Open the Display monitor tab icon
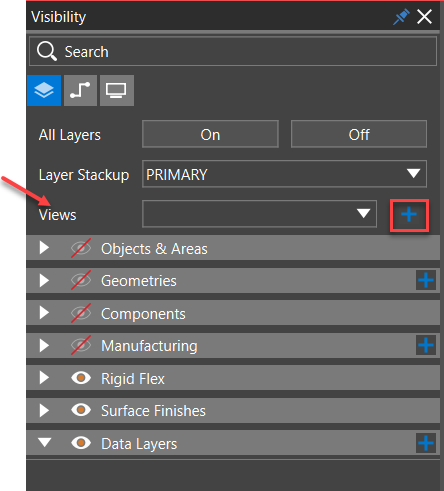 (x=117, y=90)
